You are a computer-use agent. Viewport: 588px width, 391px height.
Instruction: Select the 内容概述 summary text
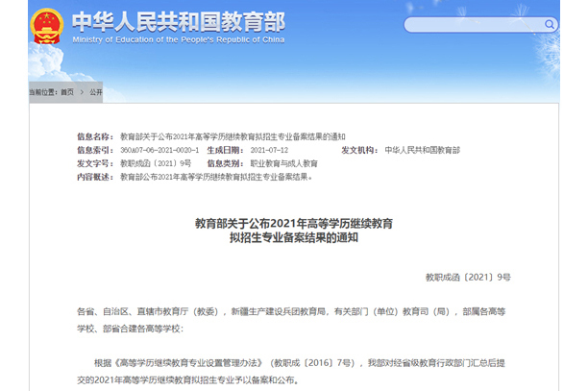(x=216, y=177)
